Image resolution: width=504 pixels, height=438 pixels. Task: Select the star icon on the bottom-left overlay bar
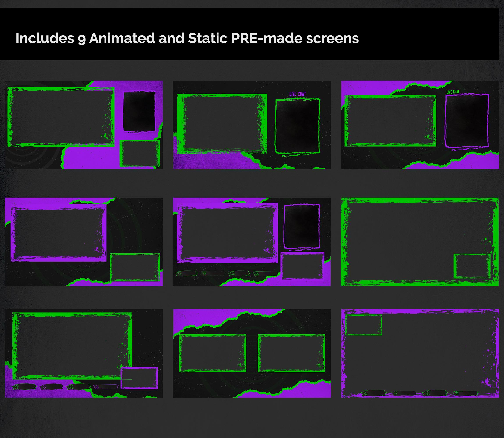(x=17, y=387)
